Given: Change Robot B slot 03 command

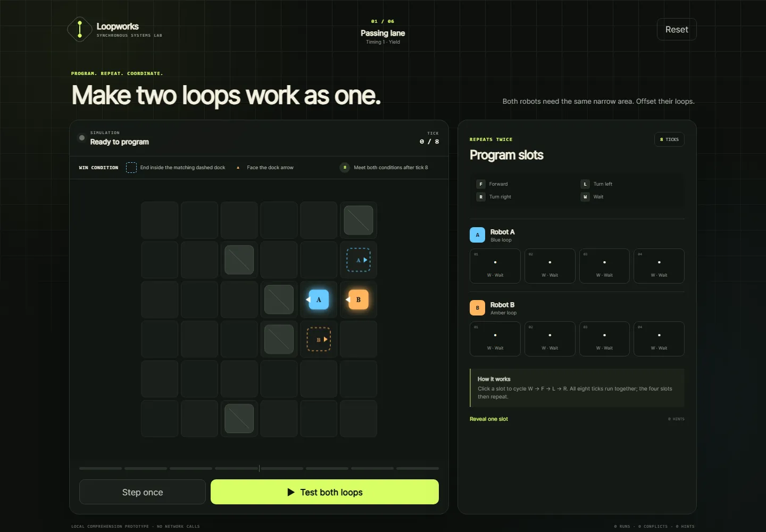Looking at the screenshot, I should point(604,339).
